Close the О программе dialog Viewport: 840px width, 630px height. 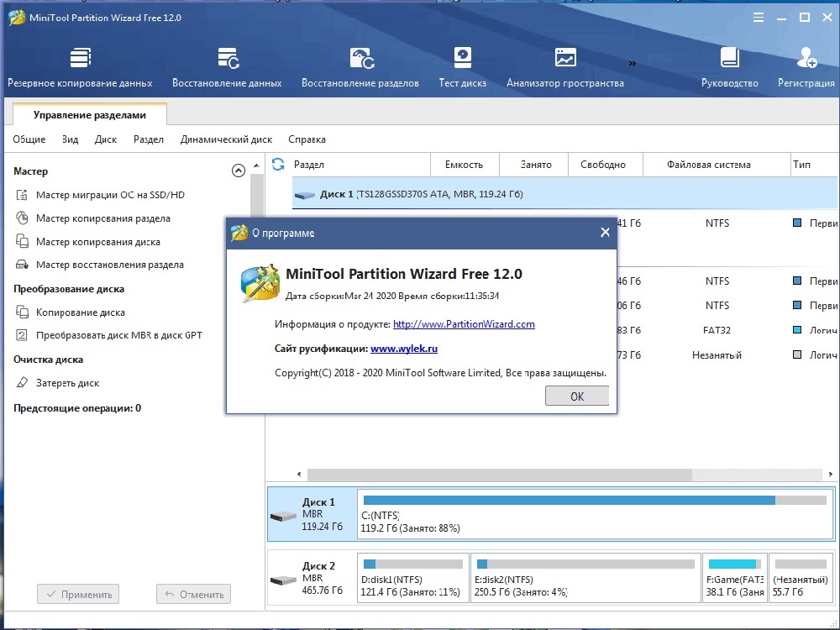605,233
